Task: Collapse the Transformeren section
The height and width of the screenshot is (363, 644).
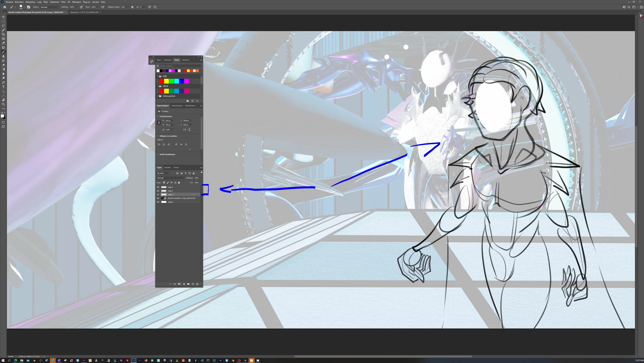Action: point(157,116)
